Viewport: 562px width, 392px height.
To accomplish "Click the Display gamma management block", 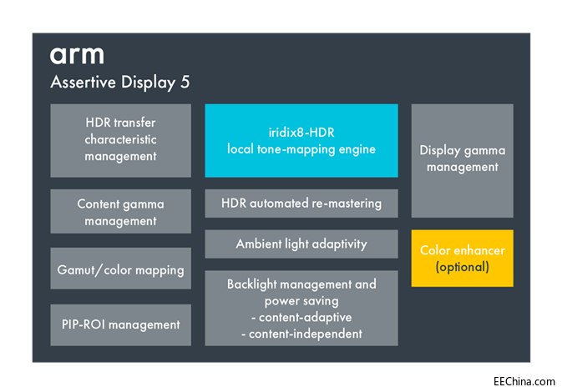I will point(463,161).
